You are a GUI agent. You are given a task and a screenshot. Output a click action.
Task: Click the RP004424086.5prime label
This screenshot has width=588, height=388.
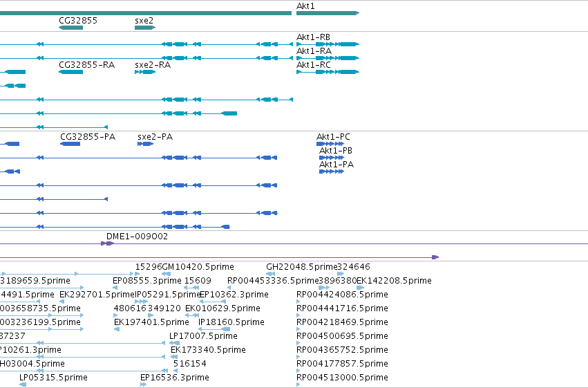(342, 295)
